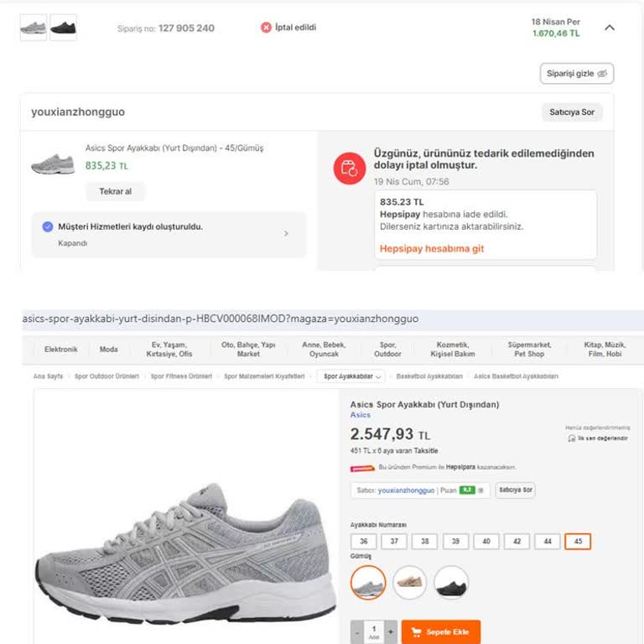The width and height of the screenshot is (644, 644).
Task: Click the red refund icon
Action: [x=349, y=168]
